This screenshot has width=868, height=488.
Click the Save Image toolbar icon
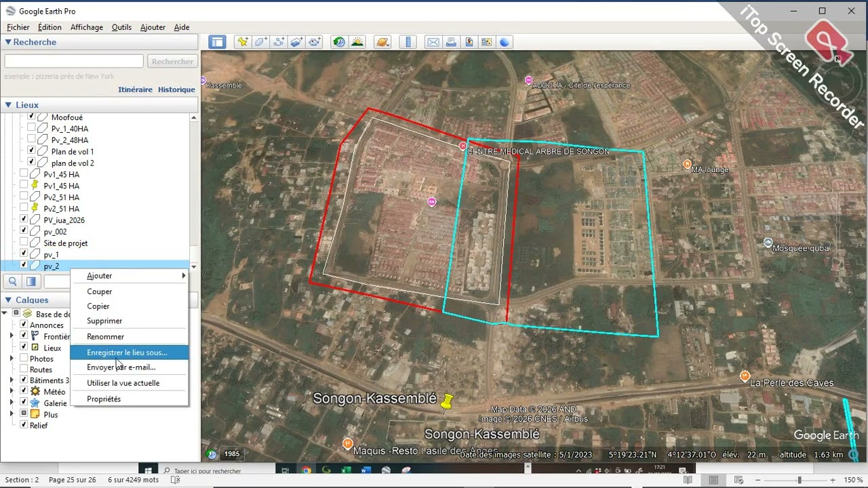[x=469, y=42]
